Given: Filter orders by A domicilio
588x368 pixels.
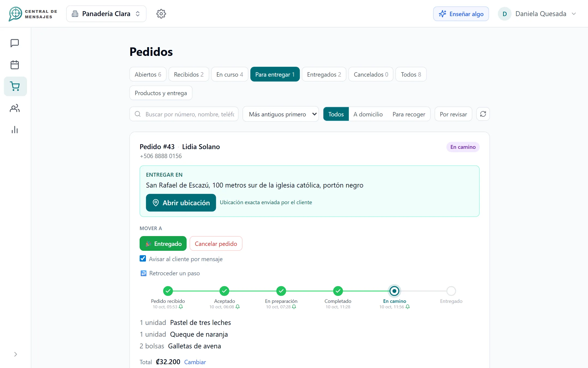Looking at the screenshot, I should pyautogui.click(x=368, y=114).
